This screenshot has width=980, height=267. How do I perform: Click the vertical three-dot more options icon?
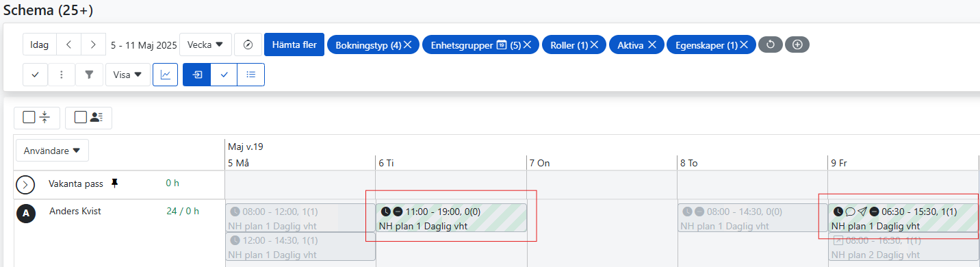(x=62, y=75)
